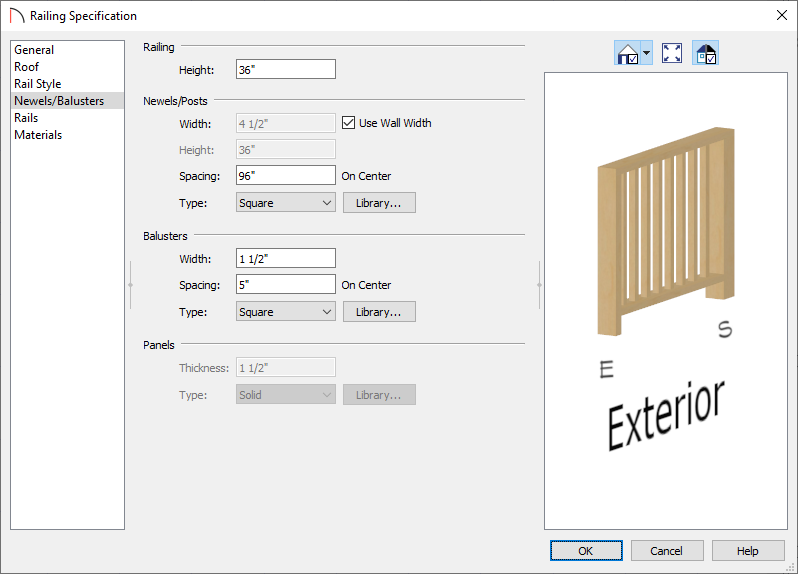This screenshot has width=798, height=574.
Task: Open the General panel
Action: pos(34,50)
